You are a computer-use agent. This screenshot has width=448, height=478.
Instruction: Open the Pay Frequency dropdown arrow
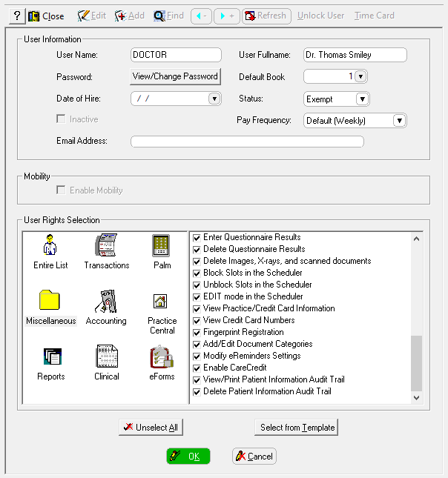coord(399,120)
